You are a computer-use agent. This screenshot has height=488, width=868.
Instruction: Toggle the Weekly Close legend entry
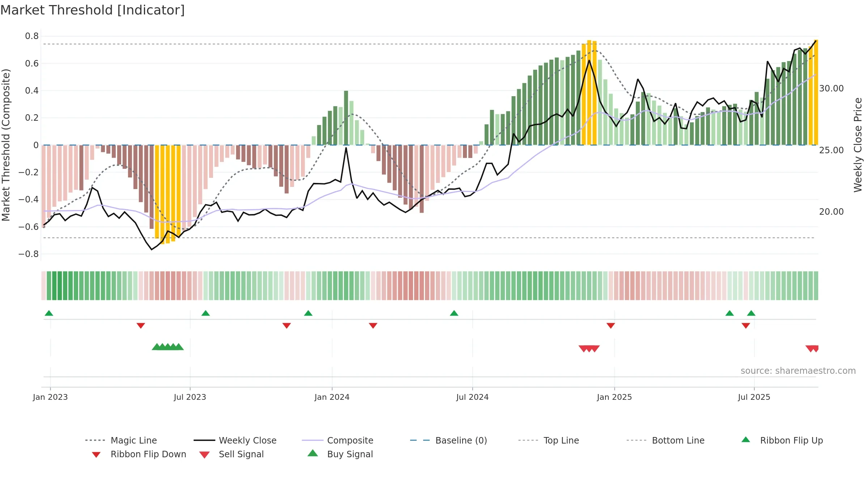click(235, 440)
